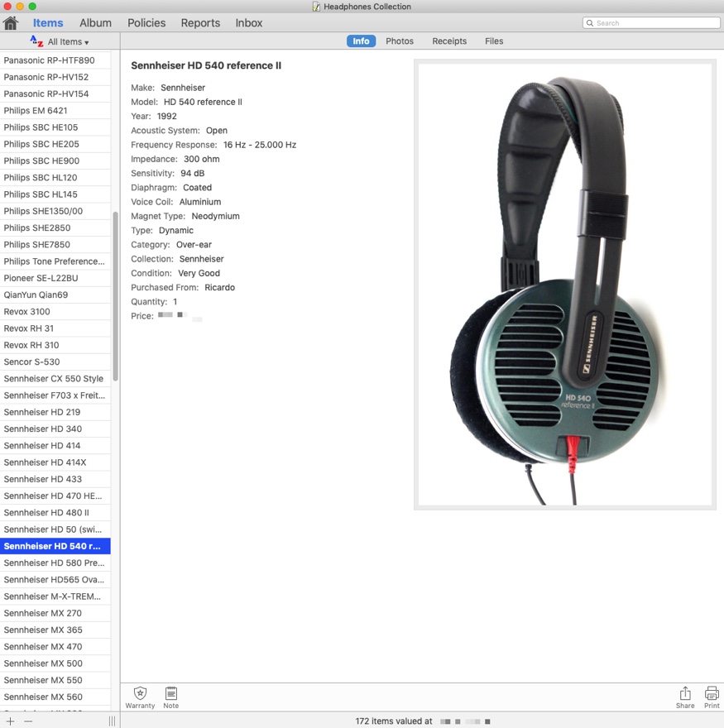This screenshot has width=724, height=728.
Task: Select Panasonic RP-HTF890 in list
Action: tap(55, 60)
